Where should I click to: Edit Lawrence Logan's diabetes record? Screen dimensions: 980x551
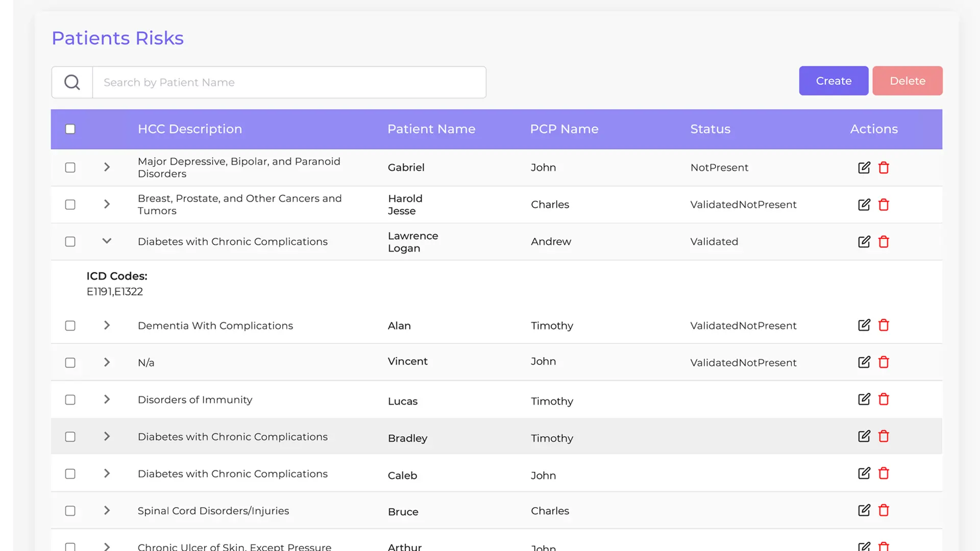864,242
